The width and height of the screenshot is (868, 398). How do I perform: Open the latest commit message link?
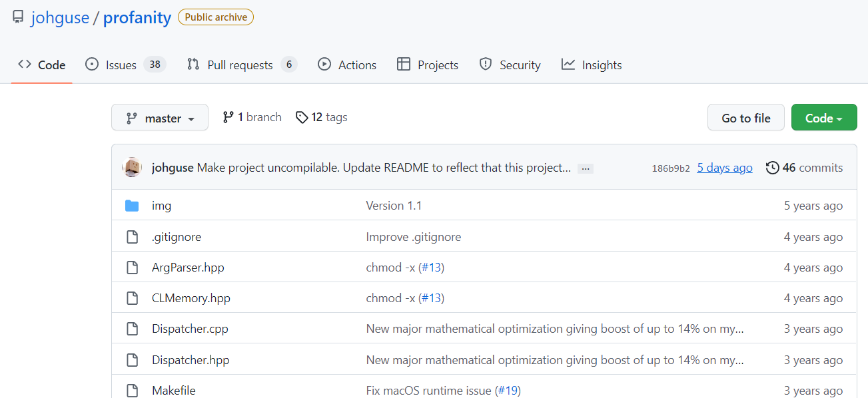(384, 168)
